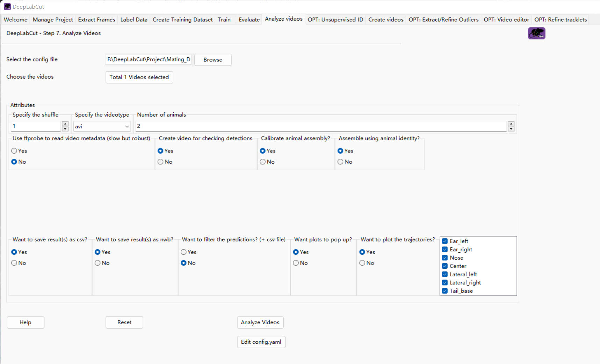
Task: Uncheck the Nose bodypart checkbox
Action: 445,258
